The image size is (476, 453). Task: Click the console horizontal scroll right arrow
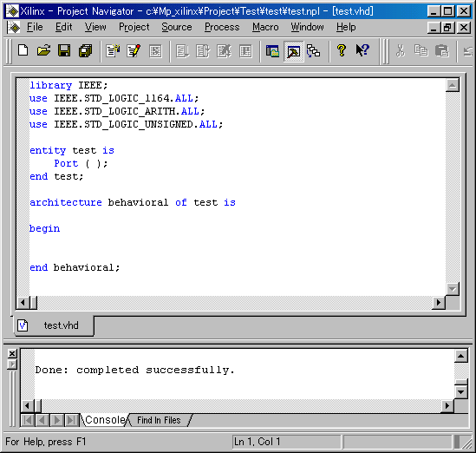pyautogui.click(x=447, y=406)
